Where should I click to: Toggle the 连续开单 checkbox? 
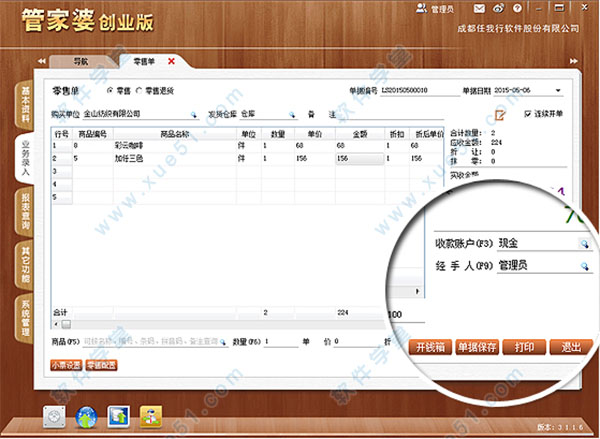click(528, 114)
